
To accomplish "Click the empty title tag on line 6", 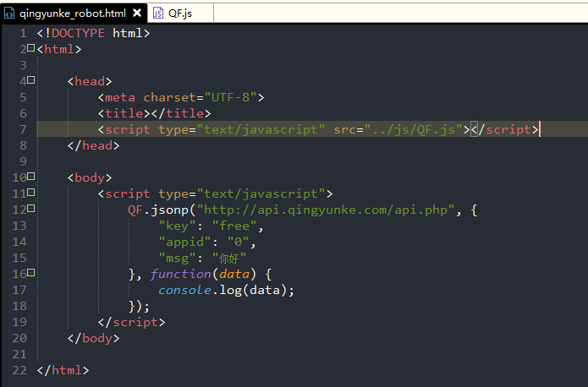I will pyautogui.click(x=154, y=113).
